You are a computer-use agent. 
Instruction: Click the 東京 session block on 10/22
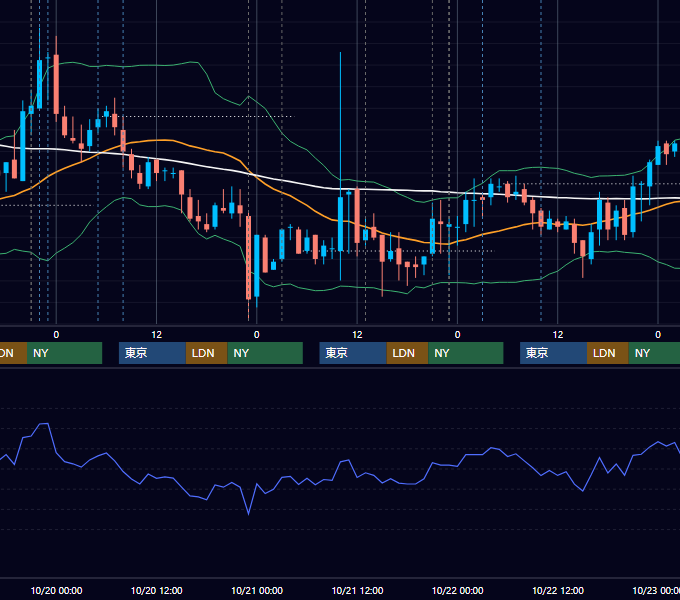click(553, 353)
